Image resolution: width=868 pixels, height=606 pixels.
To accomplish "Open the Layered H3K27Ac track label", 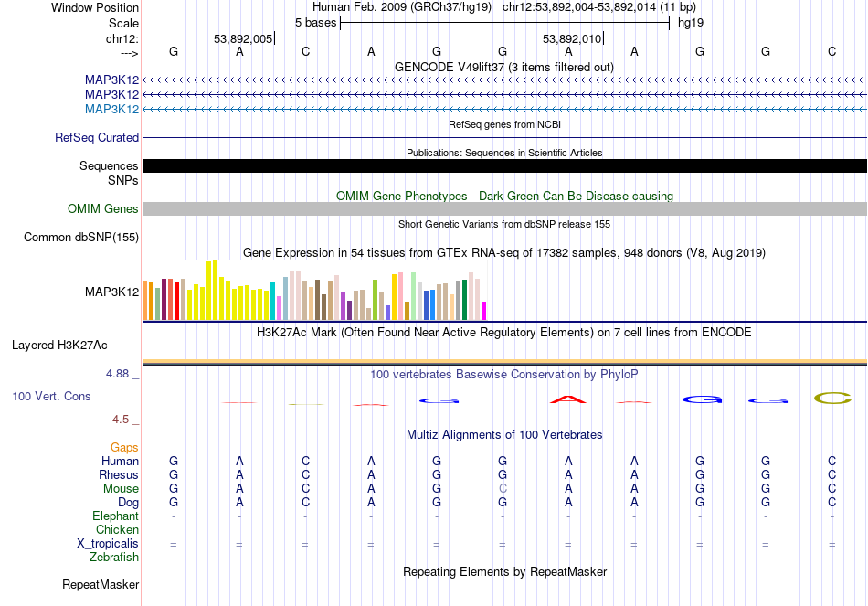I will click(59, 346).
